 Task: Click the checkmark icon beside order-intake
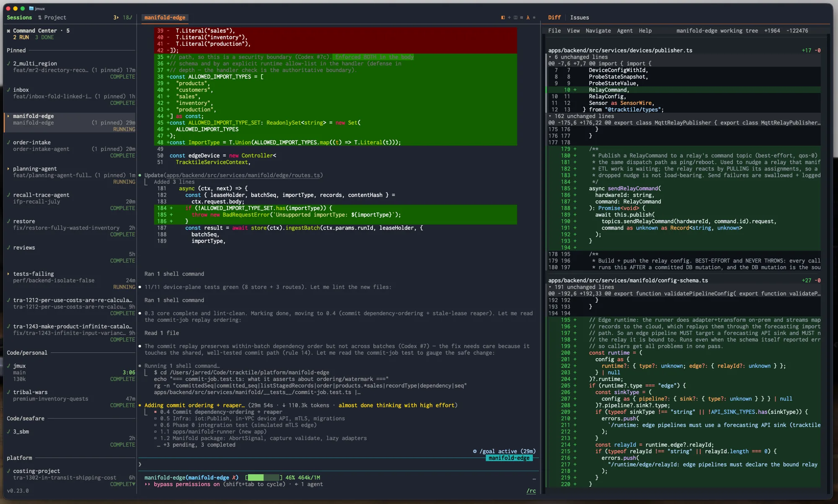click(x=8, y=142)
